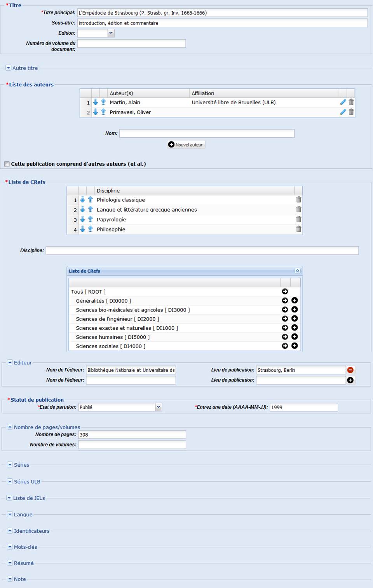Click the Sous-titre field
The image size is (373, 588).
click(x=222, y=23)
